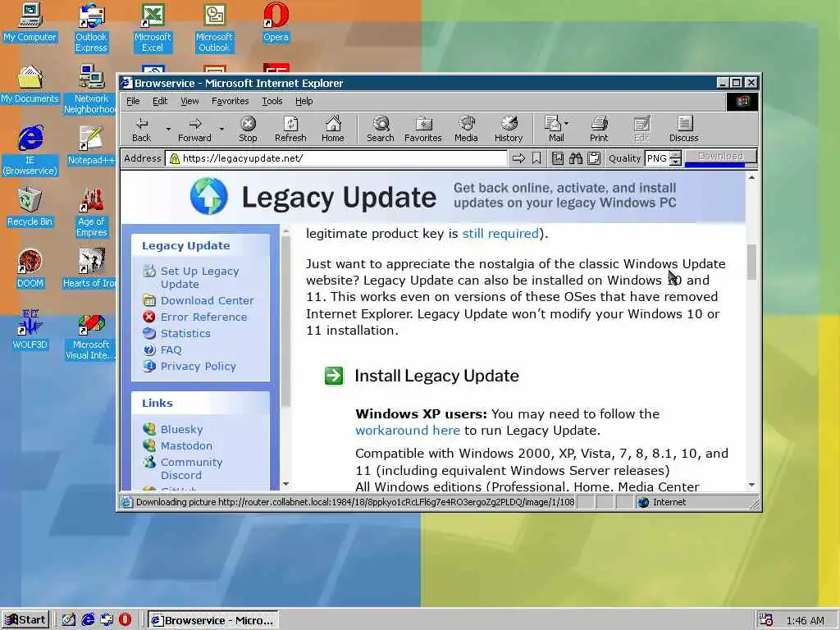
Task: Open the Search pane
Action: [x=381, y=130]
